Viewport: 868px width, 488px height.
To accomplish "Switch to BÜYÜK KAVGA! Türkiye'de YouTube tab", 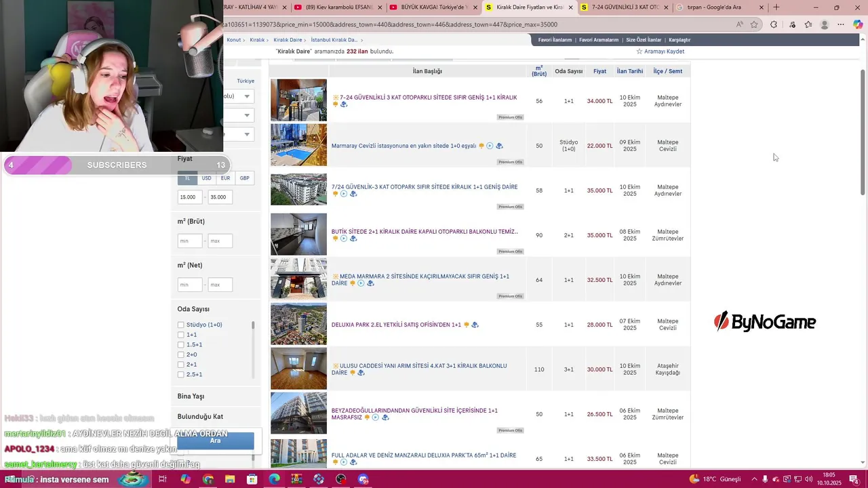I will point(433,7).
